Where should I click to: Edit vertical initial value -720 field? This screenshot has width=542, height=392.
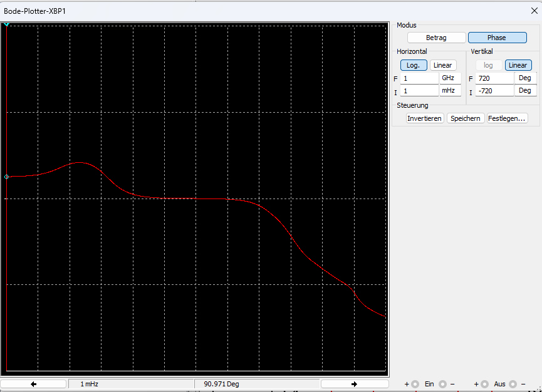coord(494,91)
